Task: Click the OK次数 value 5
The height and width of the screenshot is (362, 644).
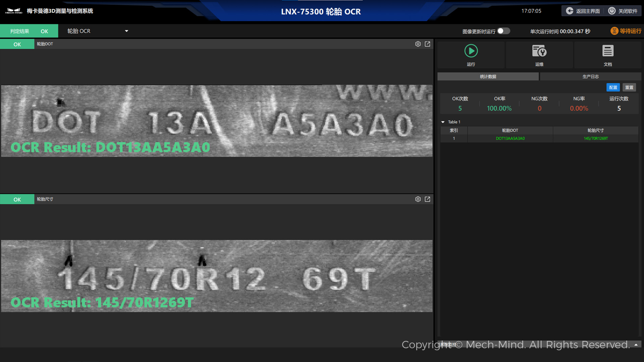Action: click(x=460, y=108)
